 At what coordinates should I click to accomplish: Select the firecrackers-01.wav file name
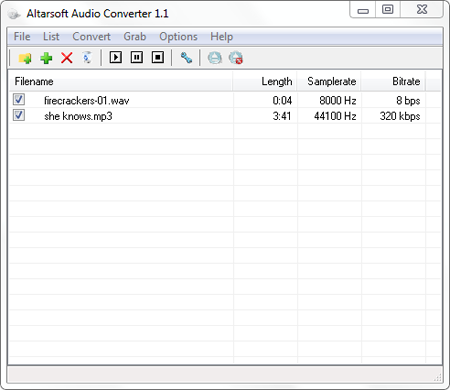(x=87, y=100)
